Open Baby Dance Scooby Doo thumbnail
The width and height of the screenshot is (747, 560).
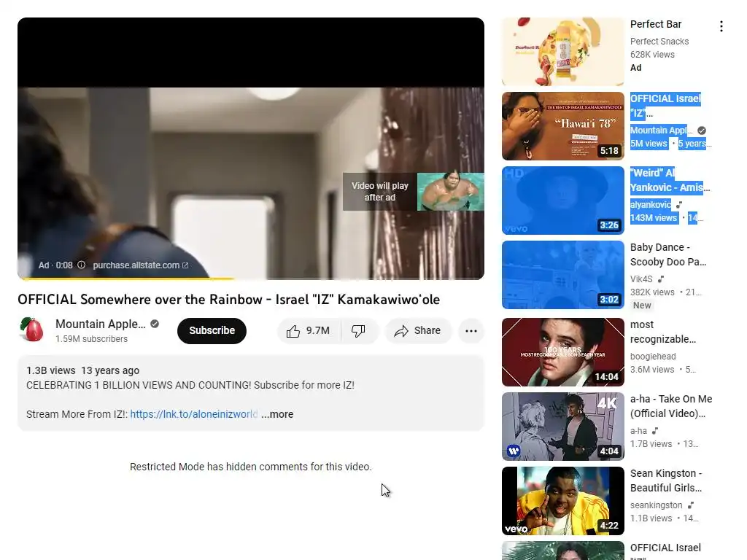pyautogui.click(x=562, y=275)
